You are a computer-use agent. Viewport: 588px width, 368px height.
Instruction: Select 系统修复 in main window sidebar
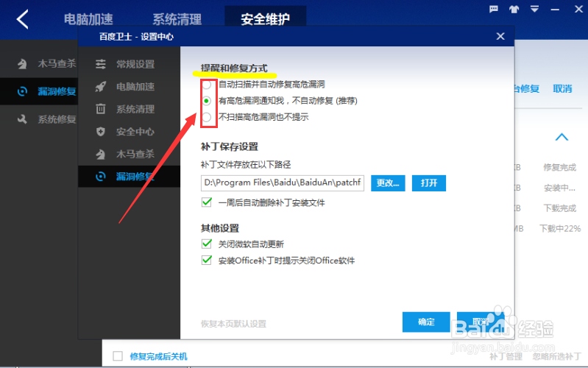tap(57, 119)
